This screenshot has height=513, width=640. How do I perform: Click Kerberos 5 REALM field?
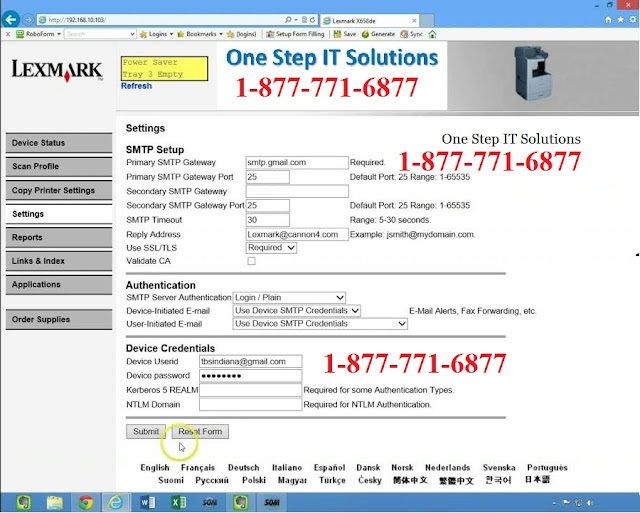251,390
